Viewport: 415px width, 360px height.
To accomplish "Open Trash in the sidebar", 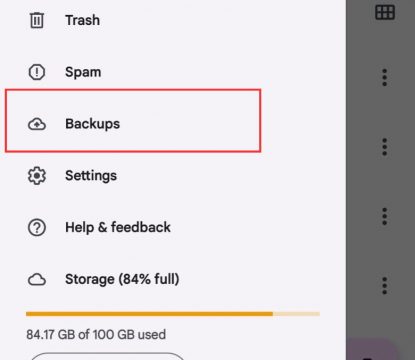I will [x=83, y=20].
